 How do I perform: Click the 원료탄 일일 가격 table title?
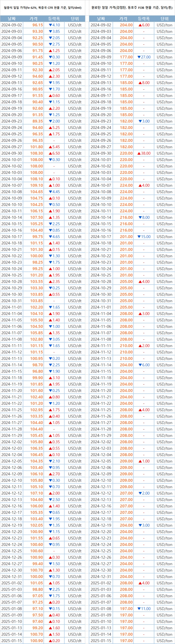(132, 8)
